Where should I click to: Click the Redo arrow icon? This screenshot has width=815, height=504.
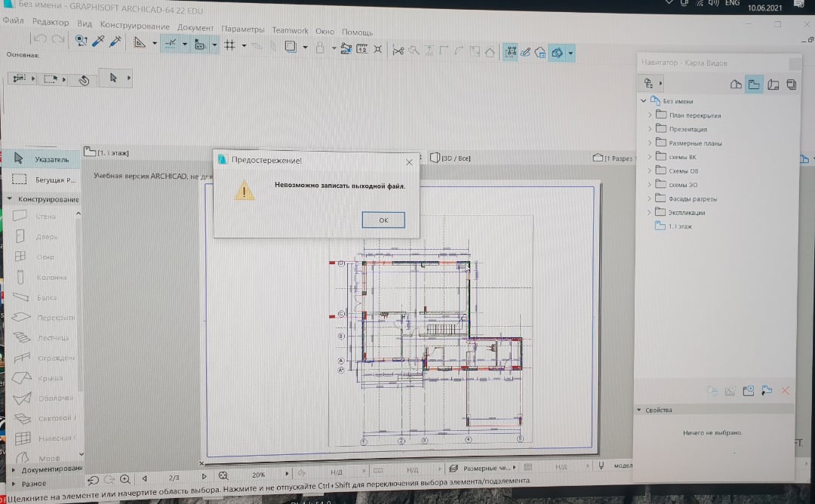tap(58, 39)
